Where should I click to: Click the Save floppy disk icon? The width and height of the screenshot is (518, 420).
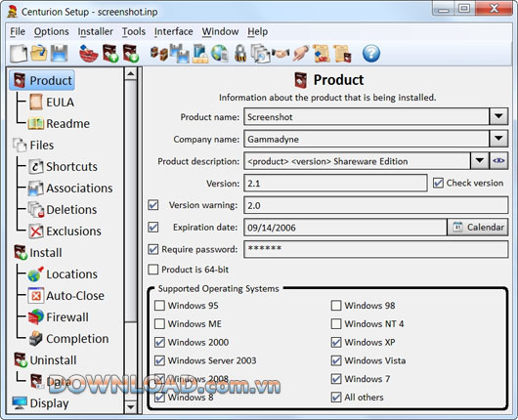click(60, 53)
